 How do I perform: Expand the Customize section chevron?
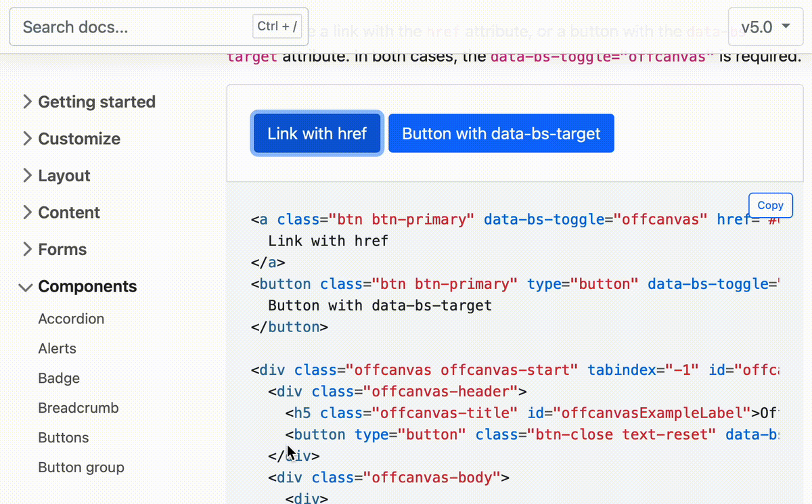pos(27,139)
